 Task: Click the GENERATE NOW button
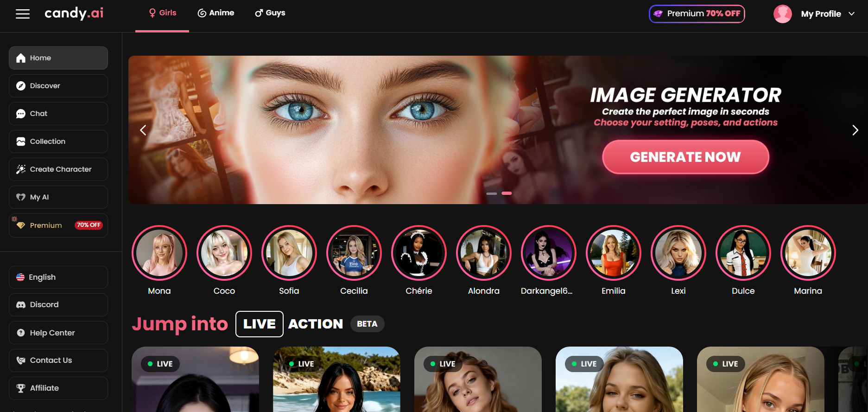point(685,157)
